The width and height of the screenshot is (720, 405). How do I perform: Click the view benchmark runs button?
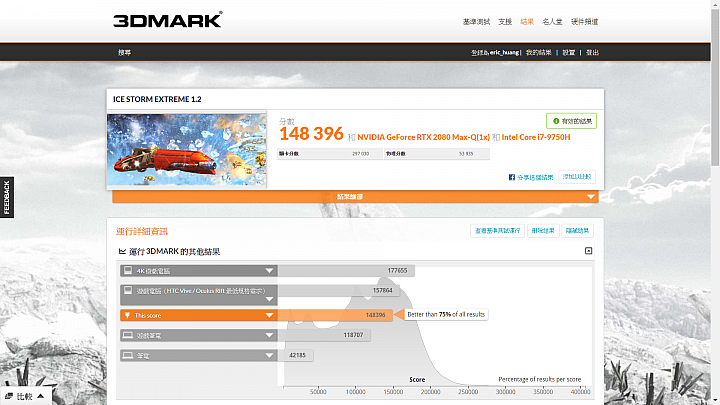pyautogui.click(x=497, y=231)
